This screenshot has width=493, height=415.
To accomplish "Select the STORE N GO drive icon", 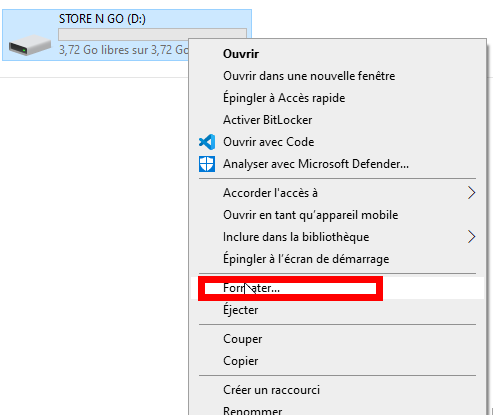I will point(30,45).
